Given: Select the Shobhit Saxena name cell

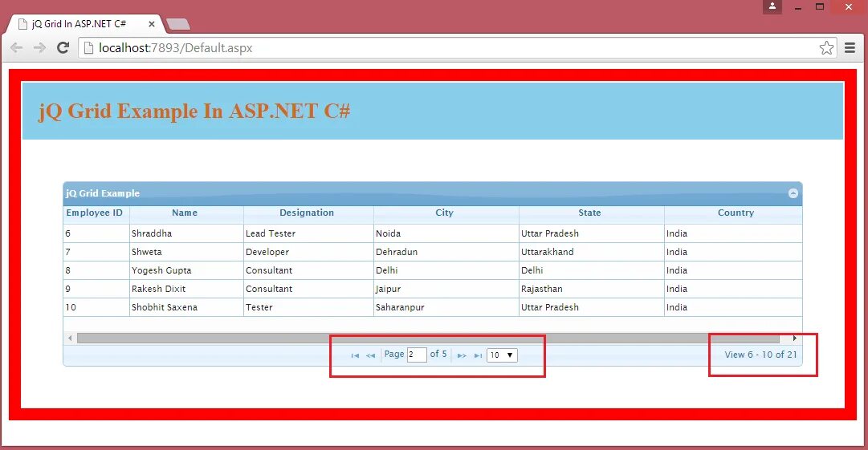Looking at the screenshot, I should pos(186,307).
